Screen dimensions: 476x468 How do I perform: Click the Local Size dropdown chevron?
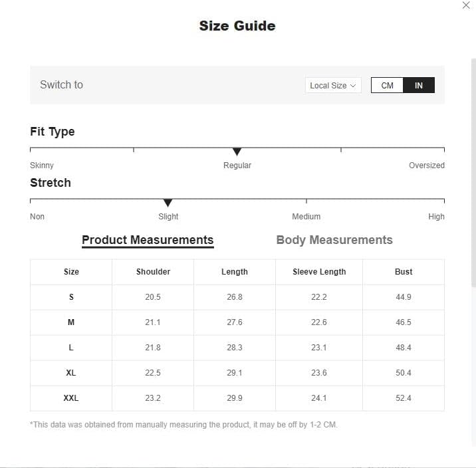353,85
